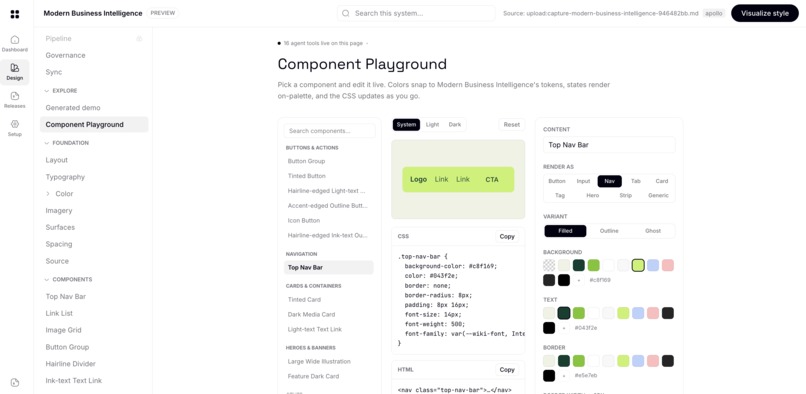This screenshot has width=806, height=394.
Task: Click the CTA in the nav preview
Action: [492, 180]
